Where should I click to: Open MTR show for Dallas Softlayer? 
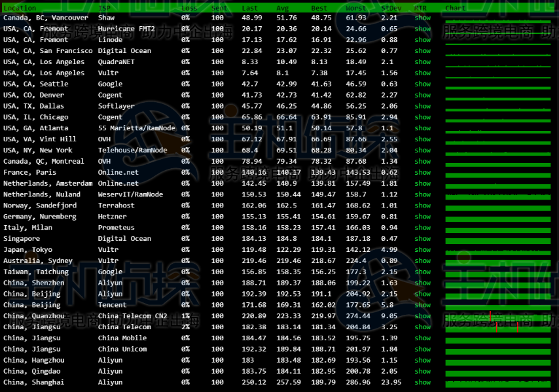pyautogui.click(x=422, y=106)
